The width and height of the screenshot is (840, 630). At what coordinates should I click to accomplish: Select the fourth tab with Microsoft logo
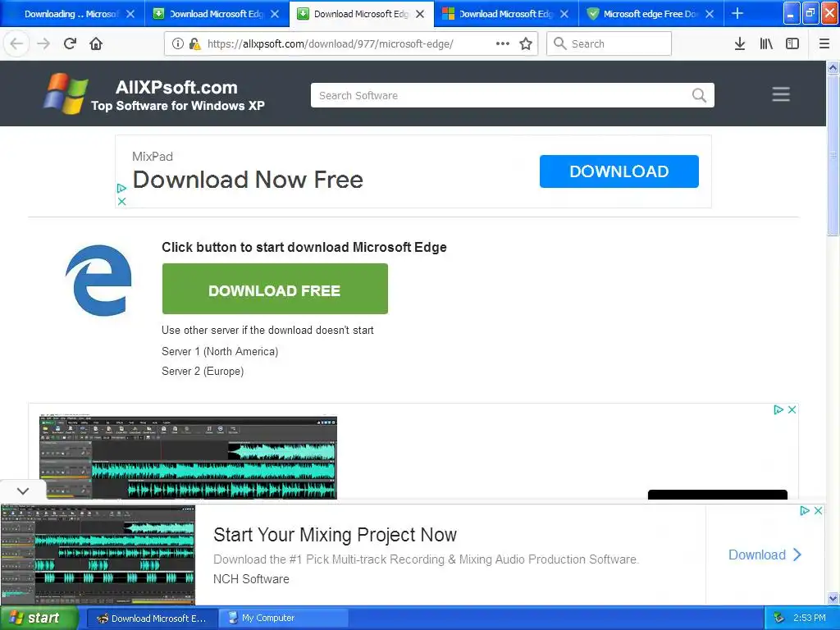pos(506,14)
